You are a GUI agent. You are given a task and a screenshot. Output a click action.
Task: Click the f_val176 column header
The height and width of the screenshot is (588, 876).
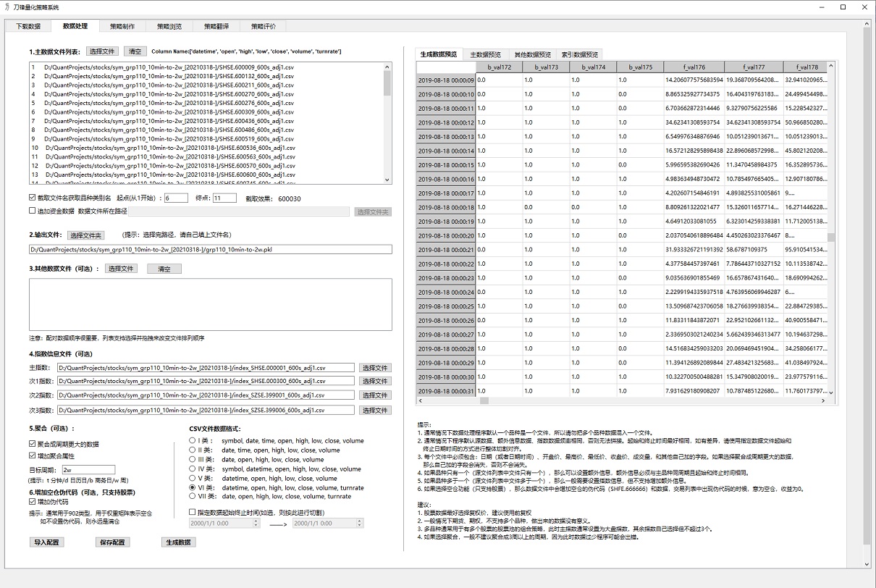pyautogui.click(x=693, y=67)
